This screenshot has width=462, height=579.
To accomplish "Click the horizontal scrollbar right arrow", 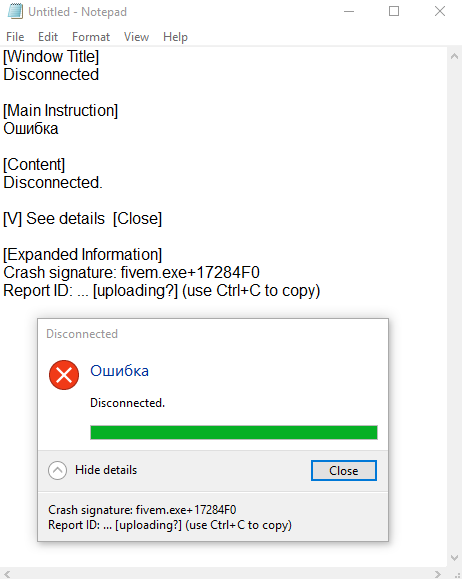I will [x=438, y=574].
